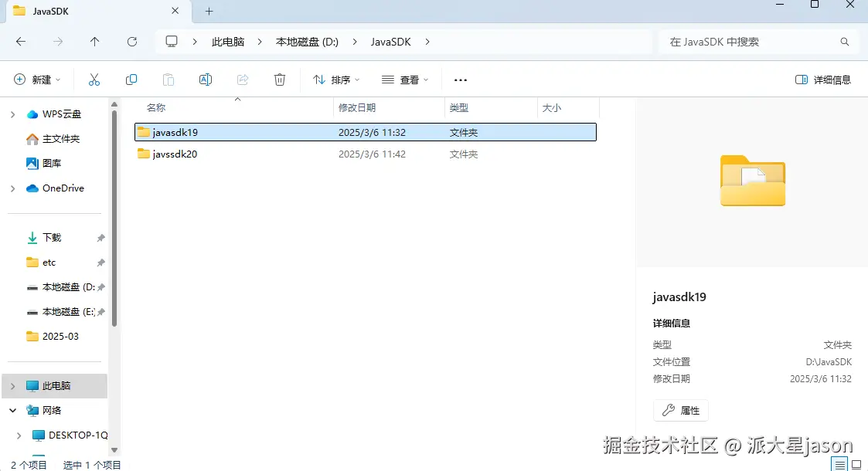Toggle the 详细信息 details pane
Viewport: 868px width, 471px height.
coord(822,80)
